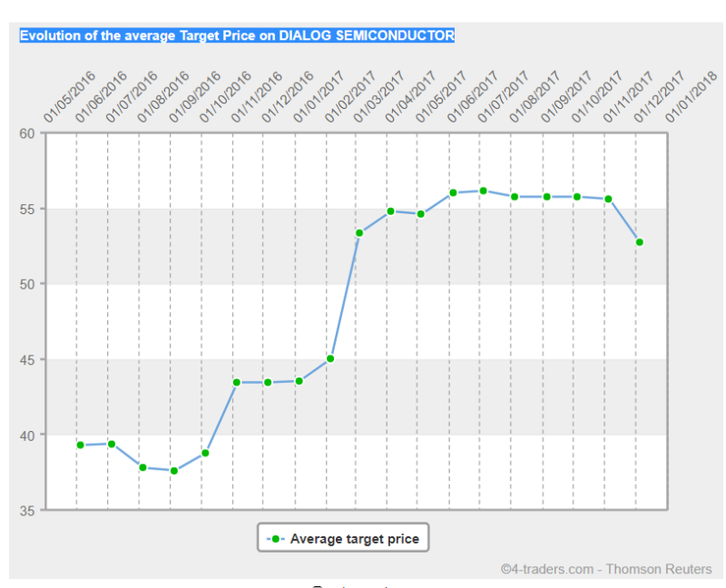Click the 60 label on the y-axis
726x588 pixels.
point(27,133)
